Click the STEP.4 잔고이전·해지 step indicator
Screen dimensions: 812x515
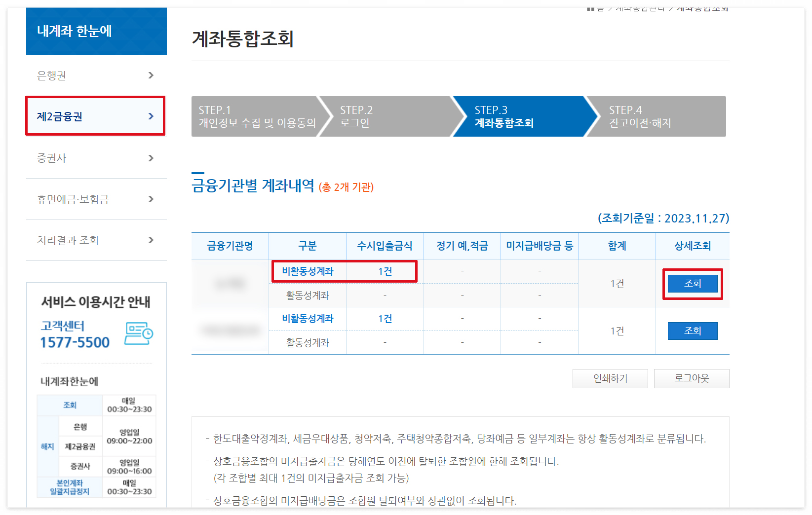(x=642, y=116)
